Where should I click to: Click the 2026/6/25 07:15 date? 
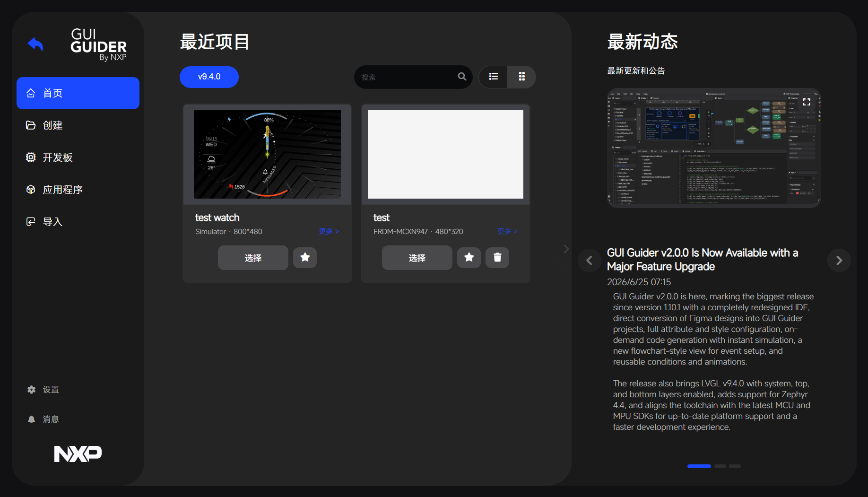click(639, 282)
